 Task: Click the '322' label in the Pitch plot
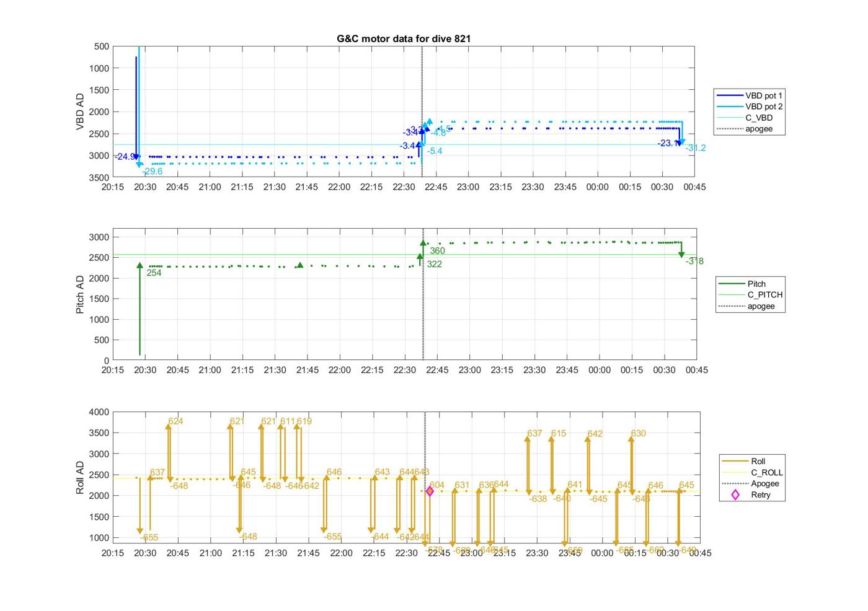(x=435, y=264)
